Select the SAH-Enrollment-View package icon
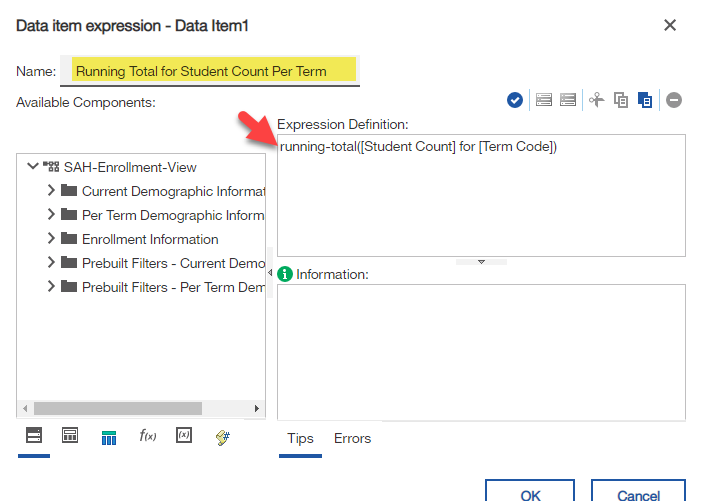This screenshot has height=501, width=710. 51,167
